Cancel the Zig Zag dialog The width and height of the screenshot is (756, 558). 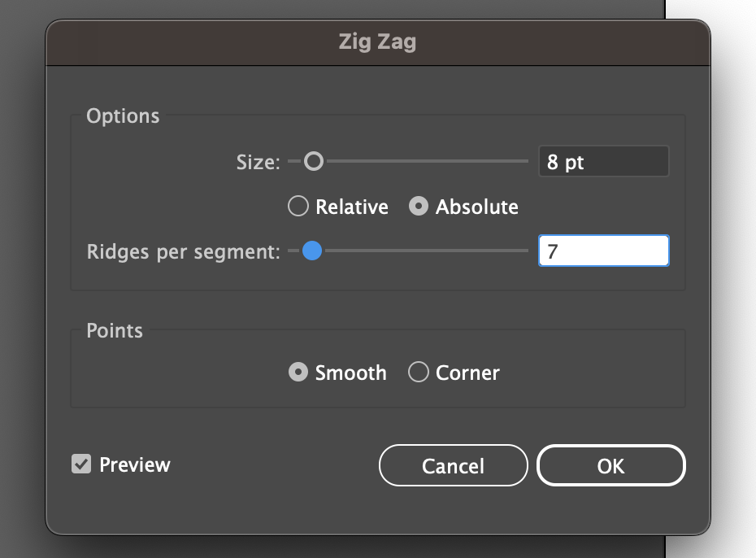(453, 466)
